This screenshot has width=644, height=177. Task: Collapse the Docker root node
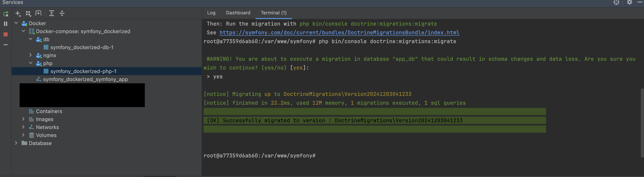[x=16, y=23]
